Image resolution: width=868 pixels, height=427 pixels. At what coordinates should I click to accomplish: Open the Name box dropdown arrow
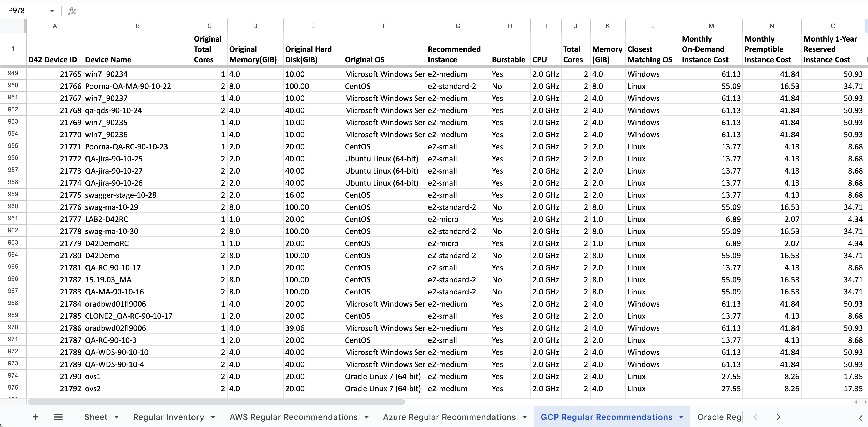pyautogui.click(x=51, y=11)
